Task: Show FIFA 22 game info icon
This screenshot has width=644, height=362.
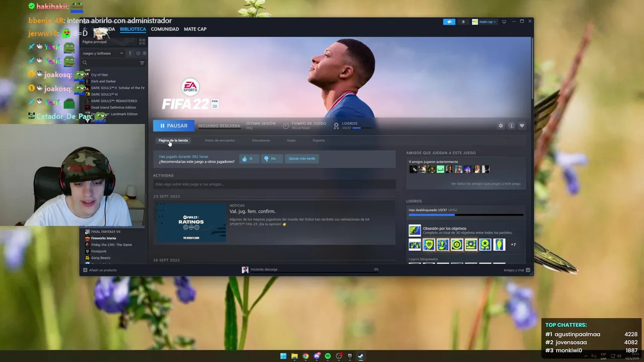Action: (x=511, y=126)
